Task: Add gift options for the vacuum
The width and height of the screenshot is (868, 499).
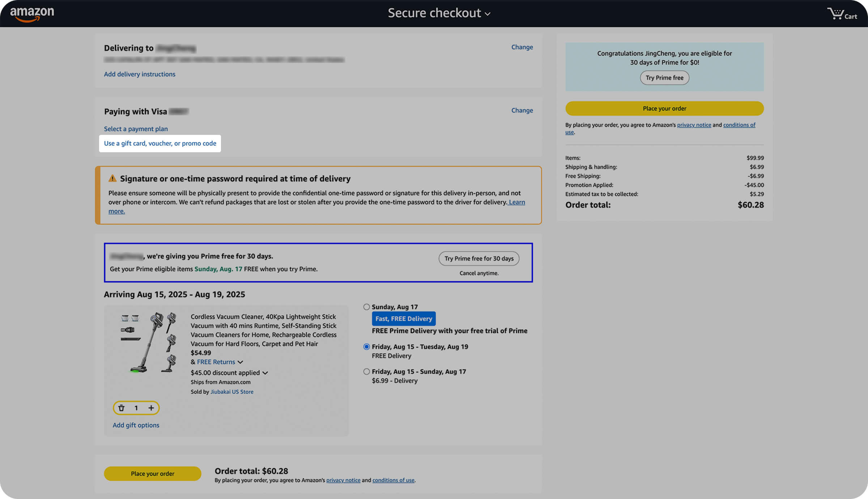Action: pyautogui.click(x=136, y=425)
